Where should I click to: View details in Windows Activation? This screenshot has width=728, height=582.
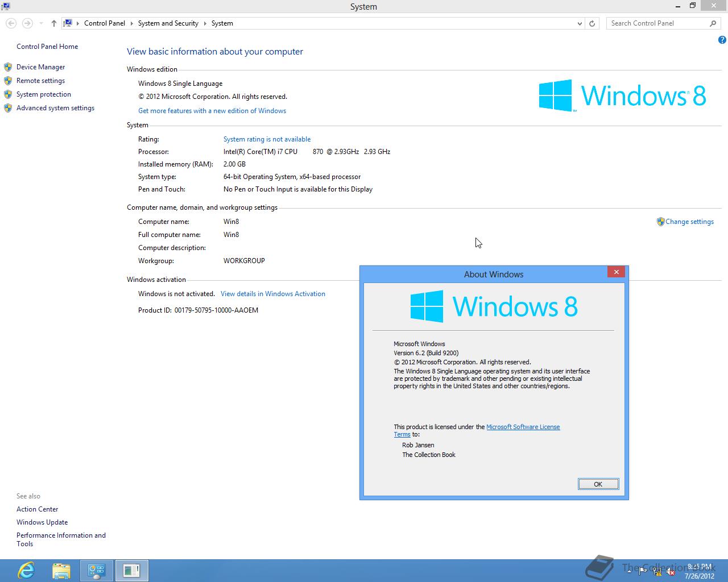click(273, 294)
